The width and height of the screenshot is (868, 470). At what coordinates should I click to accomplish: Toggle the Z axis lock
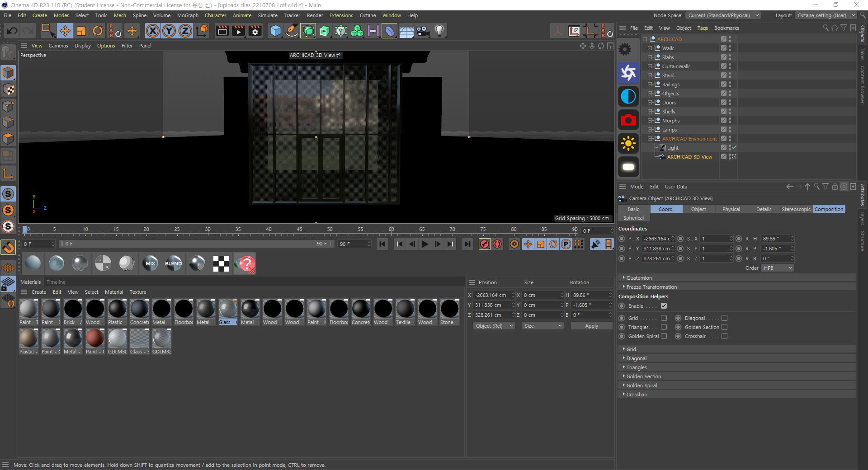[185, 31]
